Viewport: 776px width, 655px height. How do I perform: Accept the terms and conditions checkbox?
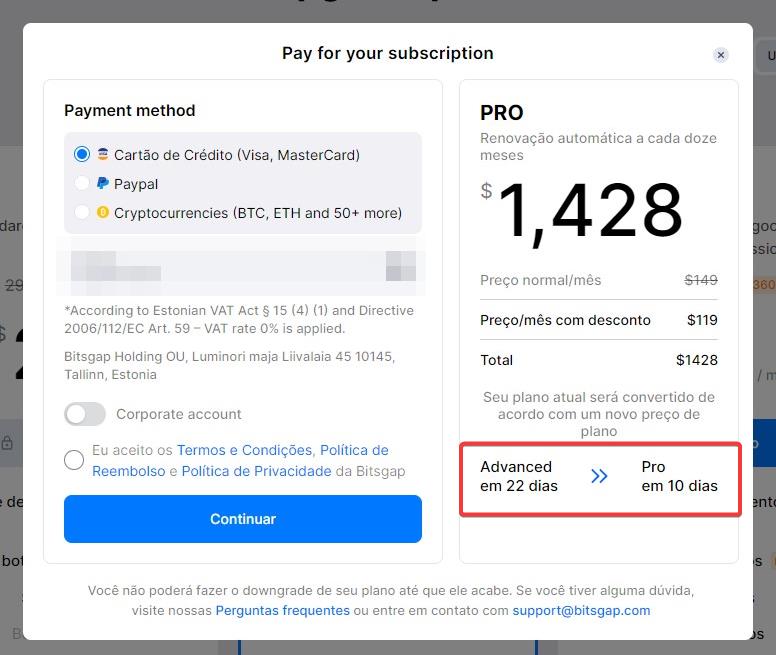click(74, 460)
